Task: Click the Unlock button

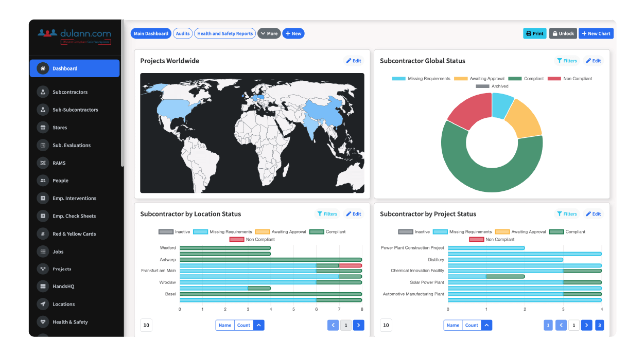Action: click(563, 33)
